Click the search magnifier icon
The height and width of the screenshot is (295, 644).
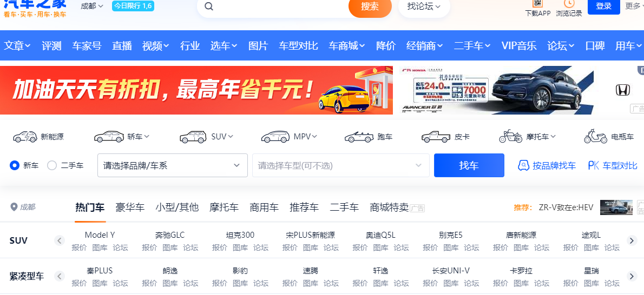(209, 6)
